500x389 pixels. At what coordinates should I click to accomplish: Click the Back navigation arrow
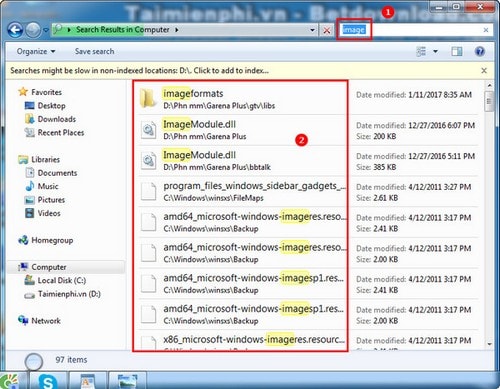pyautogui.click(x=15, y=30)
